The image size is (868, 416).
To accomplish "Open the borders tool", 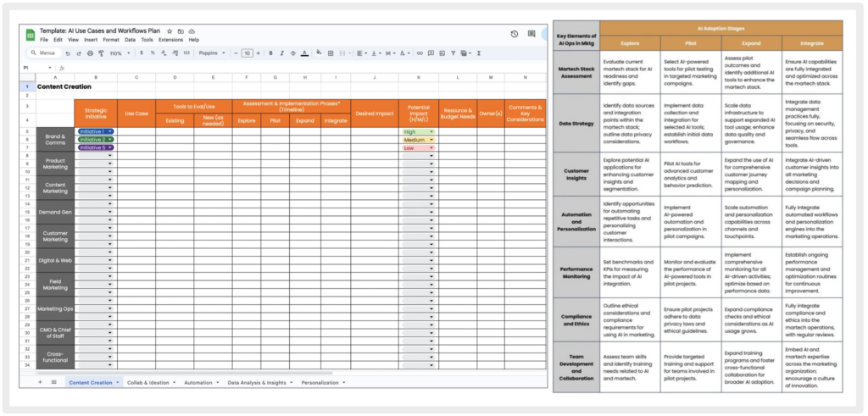I will pos(331,53).
